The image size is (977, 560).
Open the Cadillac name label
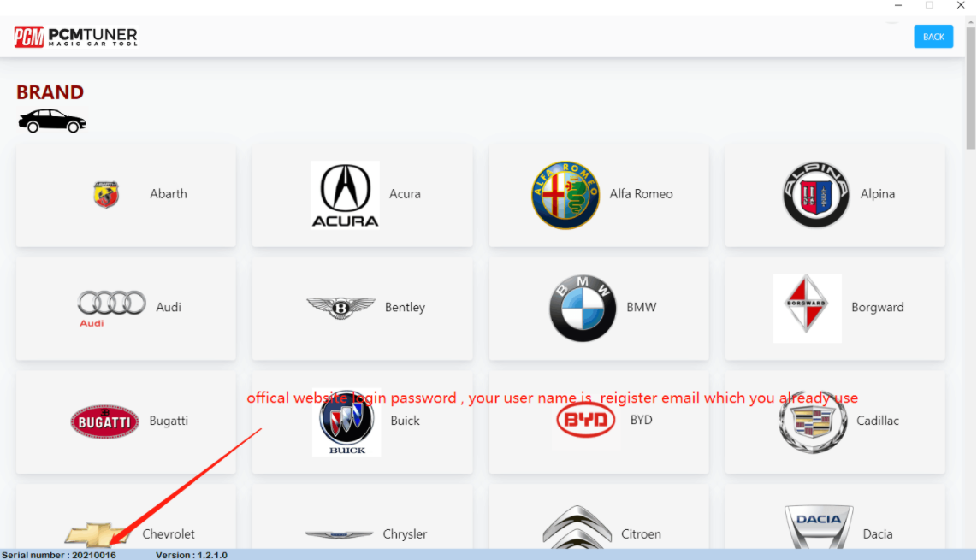(877, 421)
